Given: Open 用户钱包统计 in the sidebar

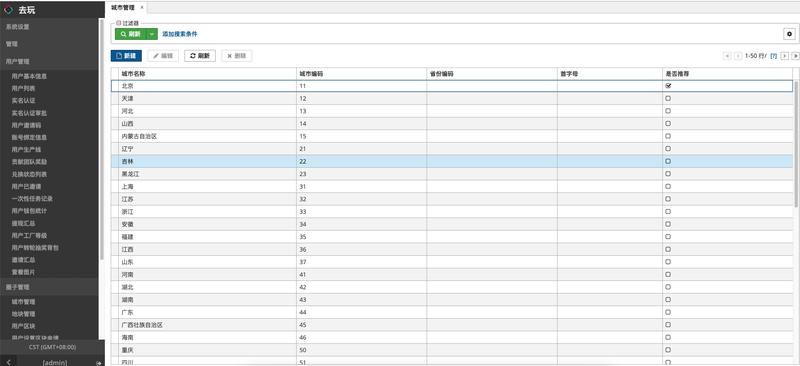Looking at the screenshot, I should point(29,211).
